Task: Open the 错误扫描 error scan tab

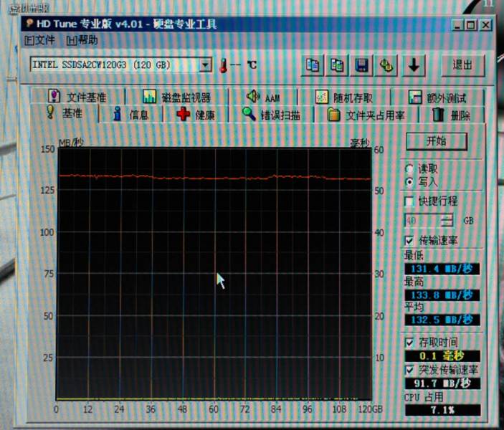Action: pos(271,115)
